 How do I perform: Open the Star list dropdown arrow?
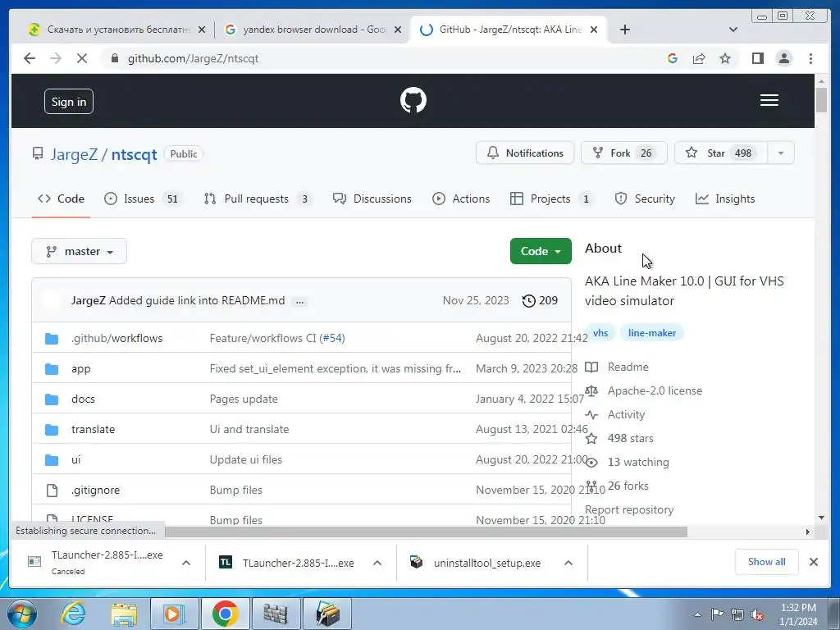(781, 153)
